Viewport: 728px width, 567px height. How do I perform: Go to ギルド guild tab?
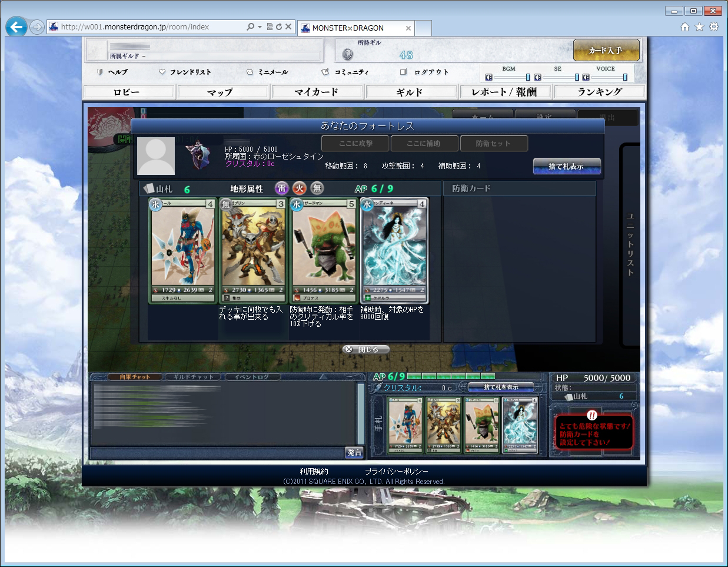point(411,92)
